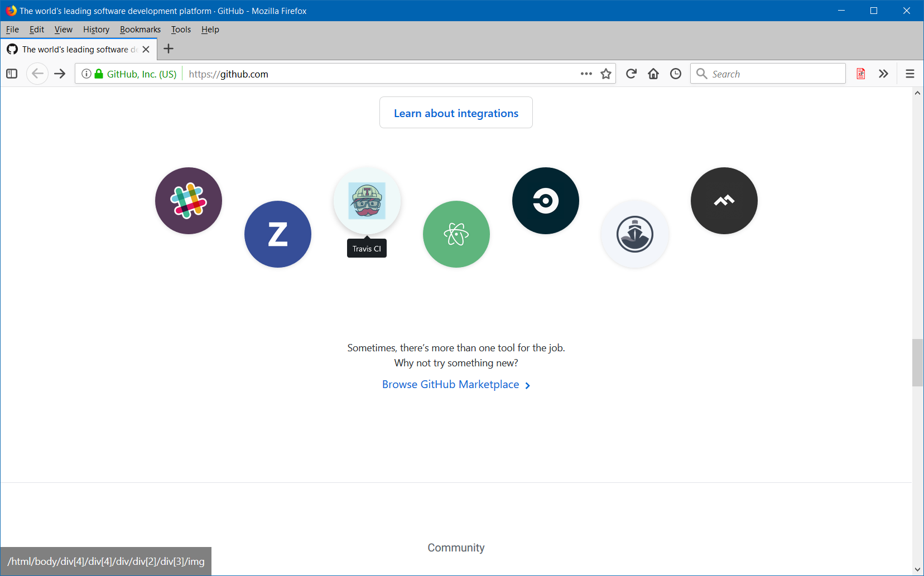Show site information via the info icon
Viewport: 924px width, 576px height.
pos(86,74)
